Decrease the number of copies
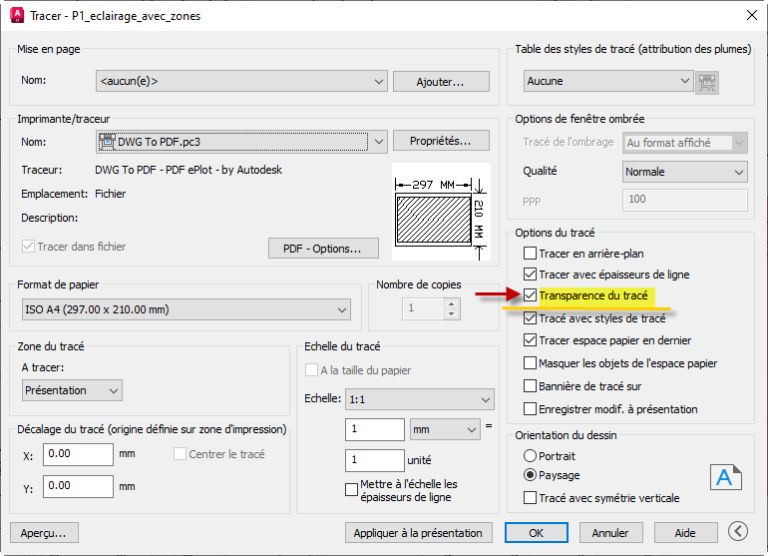768x556 pixels. [452, 314]
